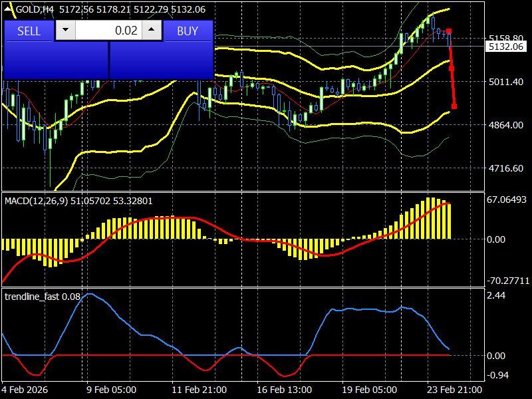532x399 pixels.
Task: Click the 11 Feb 21:00 time label
Action: click(199, 390)
